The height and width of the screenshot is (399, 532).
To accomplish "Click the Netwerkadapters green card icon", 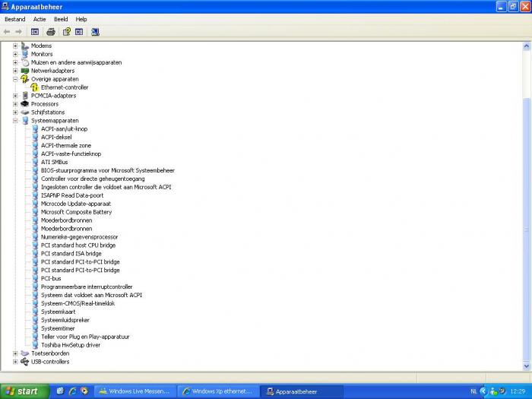I will click(x=25, y=71).
